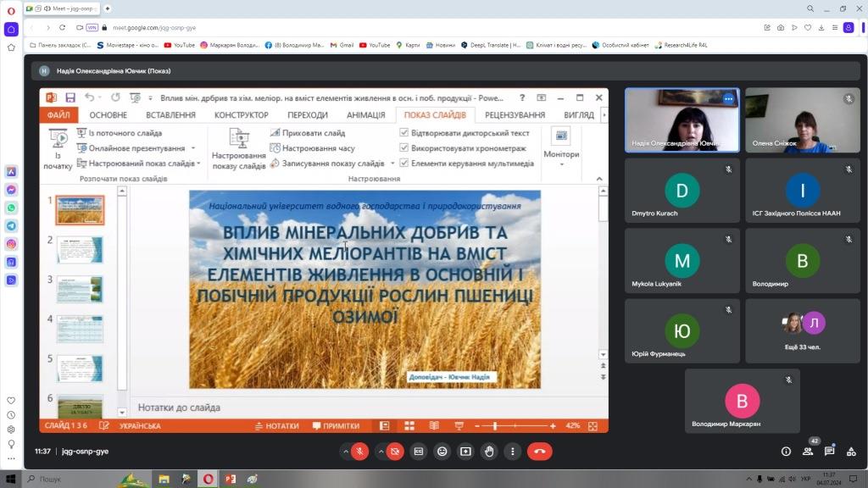This screenshot has height=488, width=868.
Task: Open more options three-dot menu
Action: click(x=513, y=452)
